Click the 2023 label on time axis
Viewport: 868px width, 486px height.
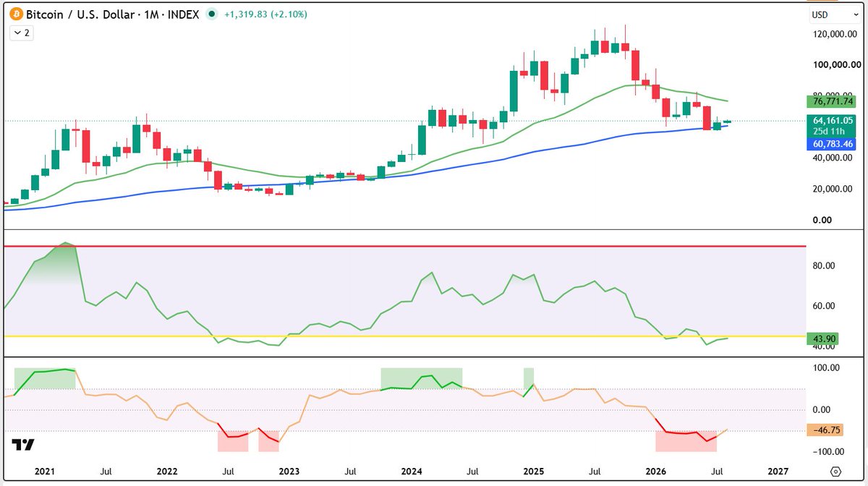(x=289, y=470)
